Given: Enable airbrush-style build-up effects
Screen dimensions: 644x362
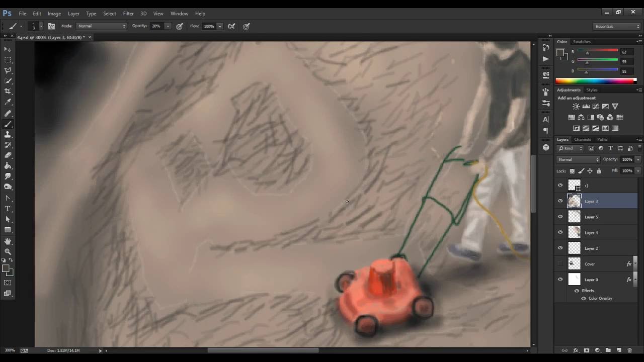Looking at the screenshot, I should tap(231, 26).
